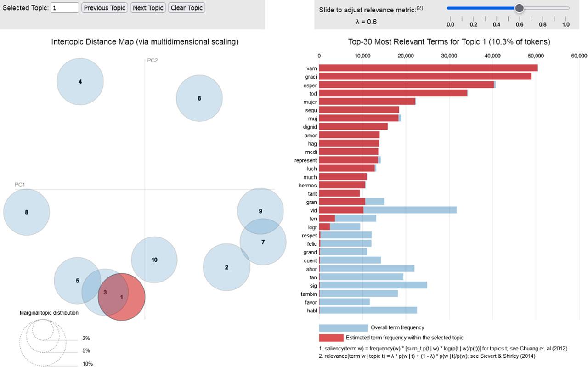
Task: Select topic bubble 10
Action: click(154, 260)
